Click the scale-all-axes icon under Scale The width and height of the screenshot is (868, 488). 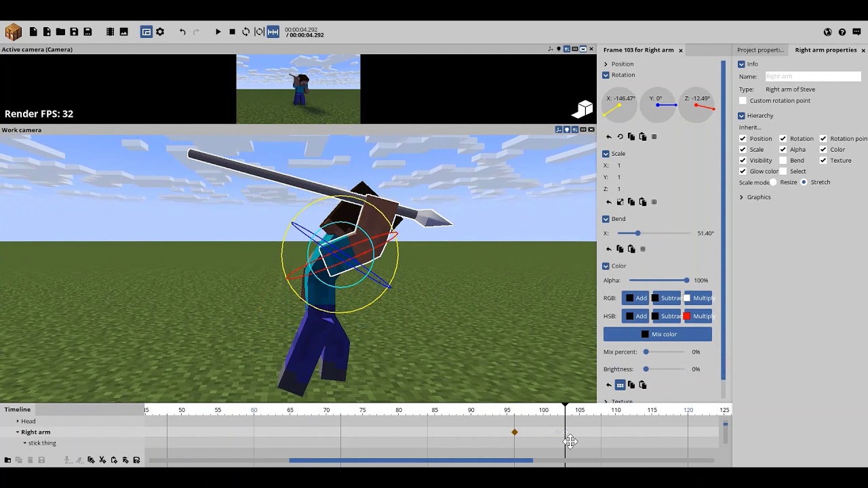620,202
